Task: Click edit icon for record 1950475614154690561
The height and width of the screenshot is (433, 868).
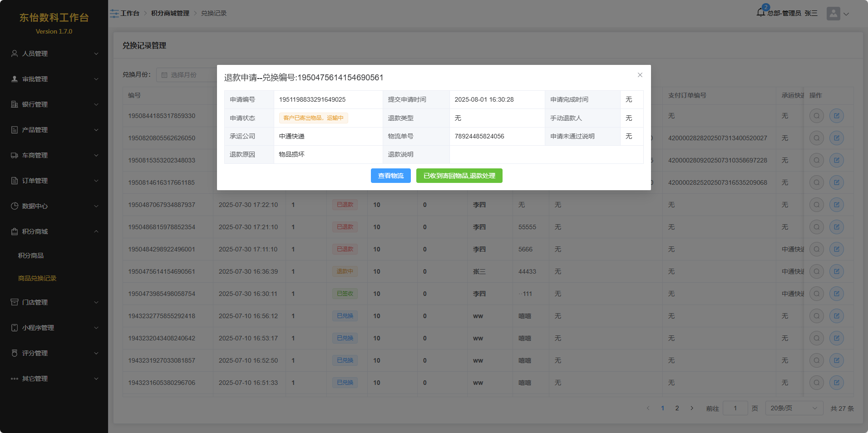Action: 836,271
